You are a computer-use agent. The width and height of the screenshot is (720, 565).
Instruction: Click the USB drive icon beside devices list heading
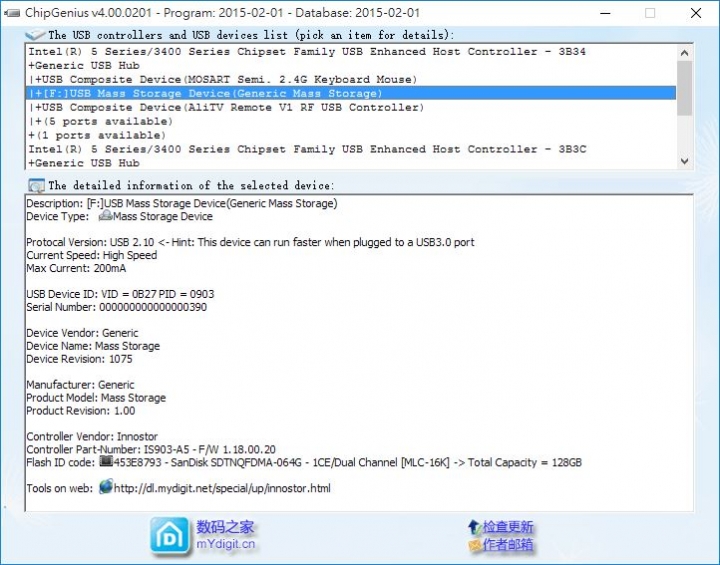pyautogui.click(x=35, y=34)
